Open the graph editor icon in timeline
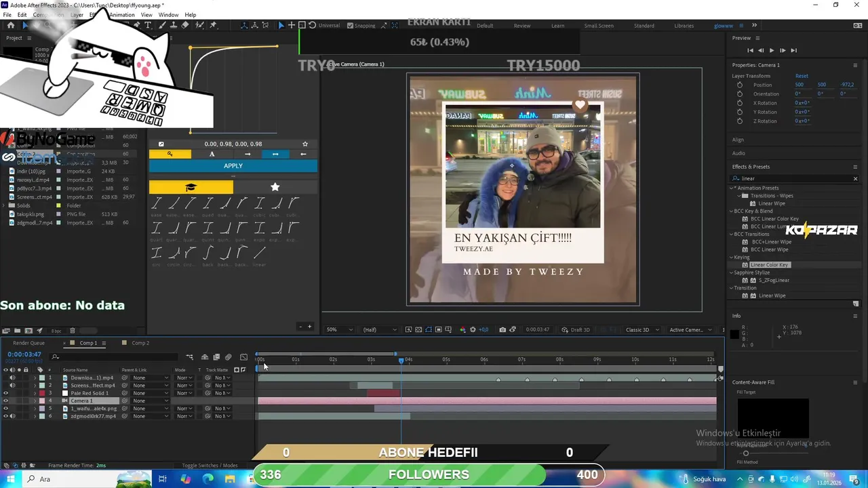The image size is (868, 488). click(243, 357)
